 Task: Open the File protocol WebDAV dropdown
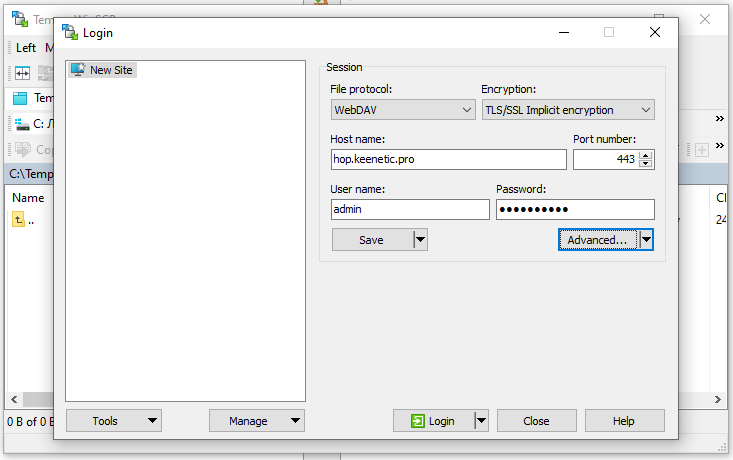[403, 110]
